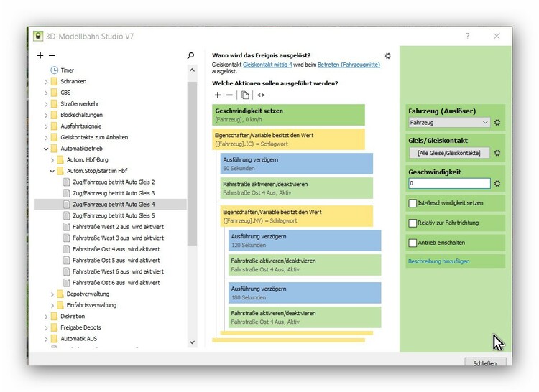Show script code view icon

point(261,95)
